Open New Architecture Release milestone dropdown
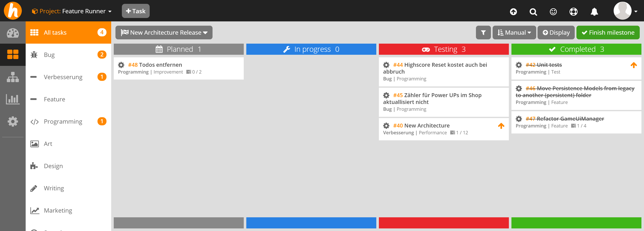644x231 pixels. click(x=164, y=33)
